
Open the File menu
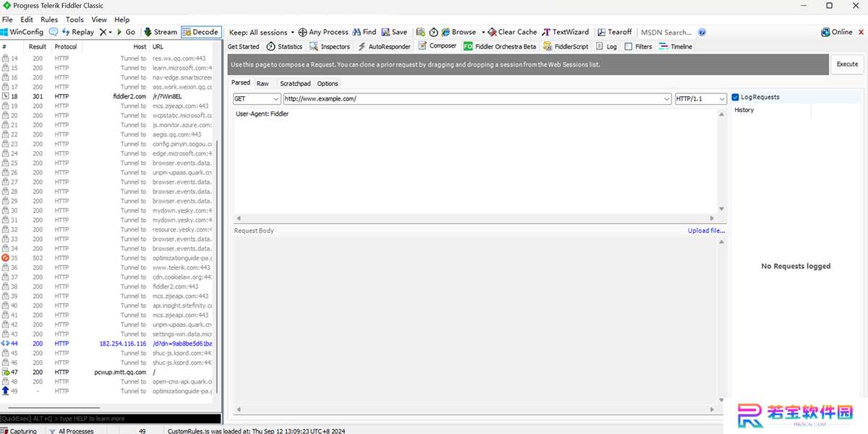tap(7, 20)
